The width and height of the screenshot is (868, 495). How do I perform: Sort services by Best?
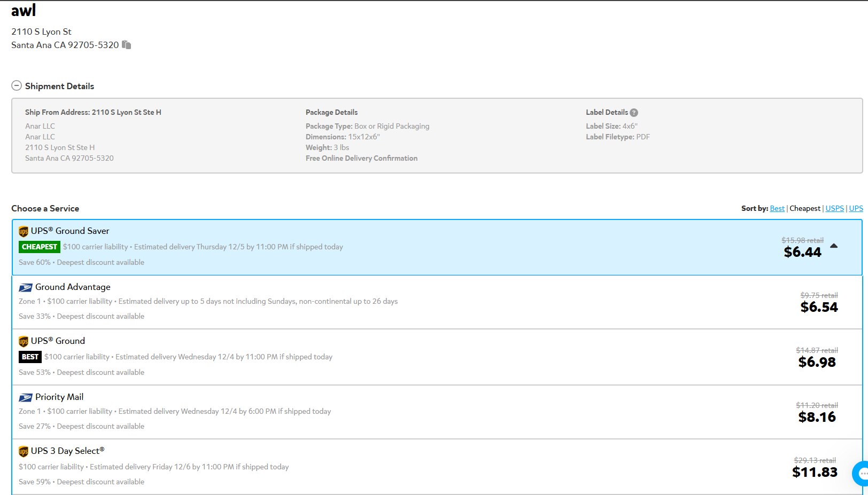[777, 208]
